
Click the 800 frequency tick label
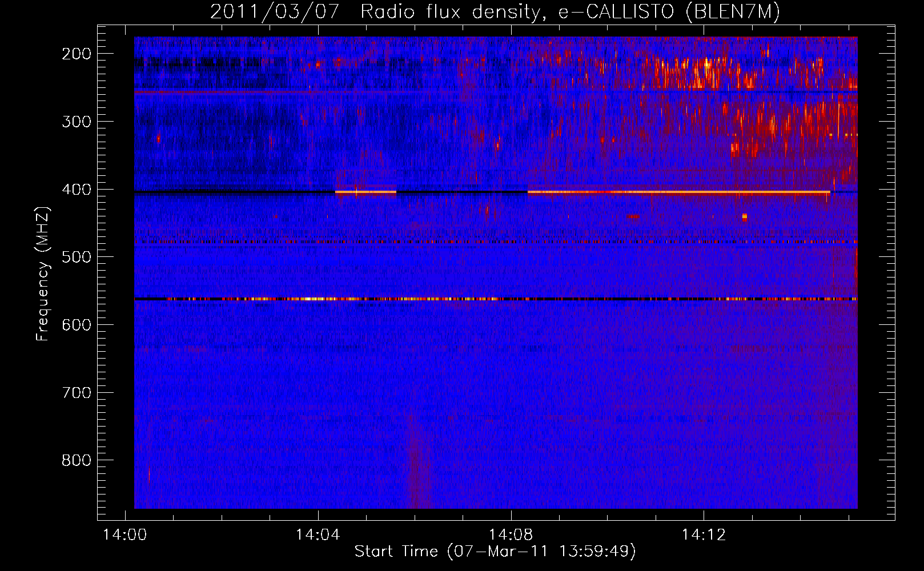pyautogui.click(x=77, y=460)
